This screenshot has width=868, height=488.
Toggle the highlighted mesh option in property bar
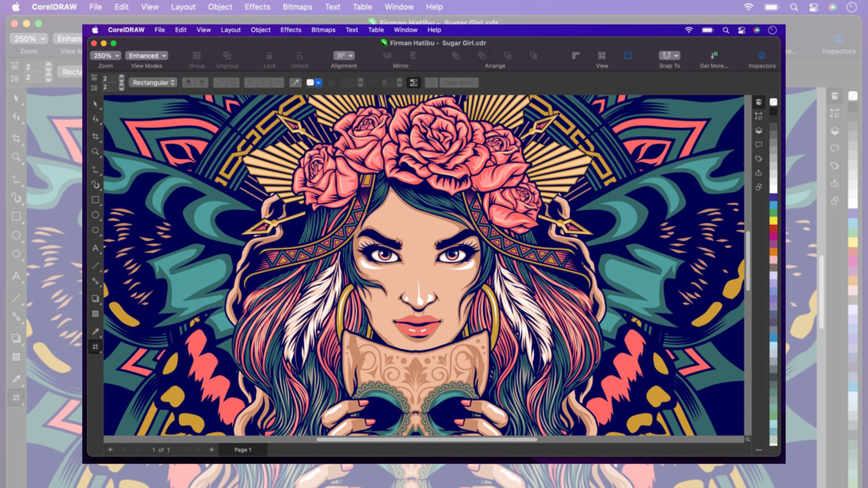(414, 83)
